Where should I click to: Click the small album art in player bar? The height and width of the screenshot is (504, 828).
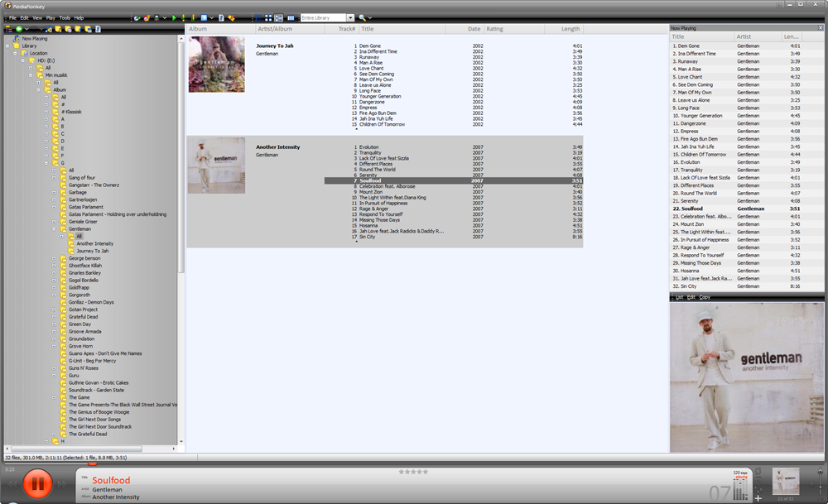(x=786, y=482)
